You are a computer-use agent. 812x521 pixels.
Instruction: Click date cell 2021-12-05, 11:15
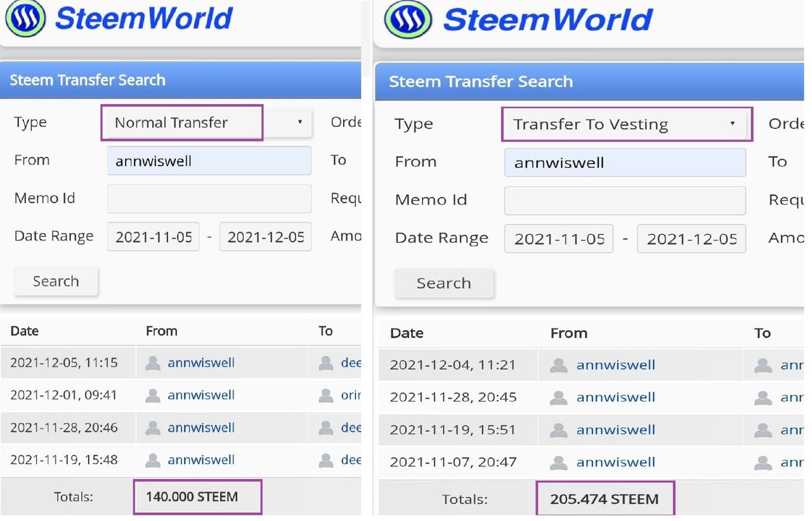coord(64,363)
